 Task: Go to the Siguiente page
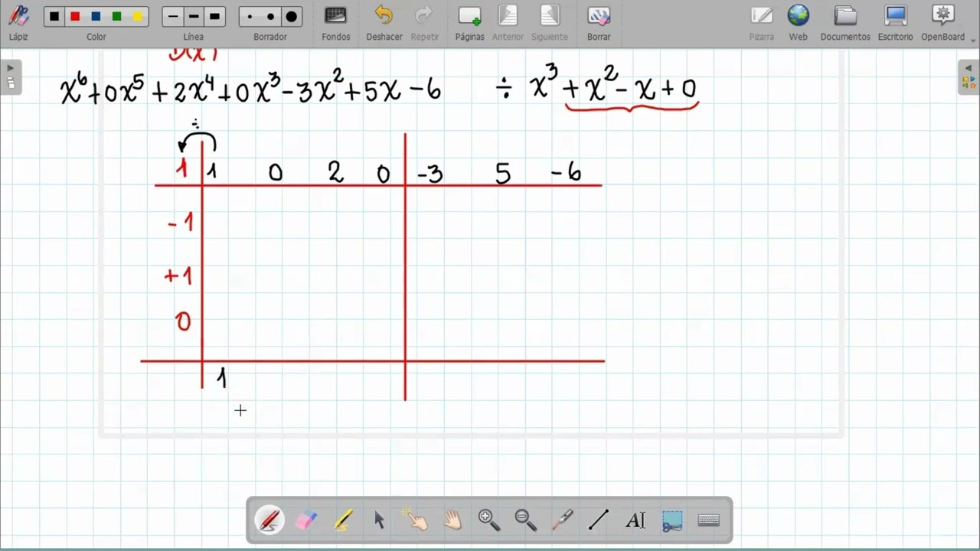click(549, 22)
